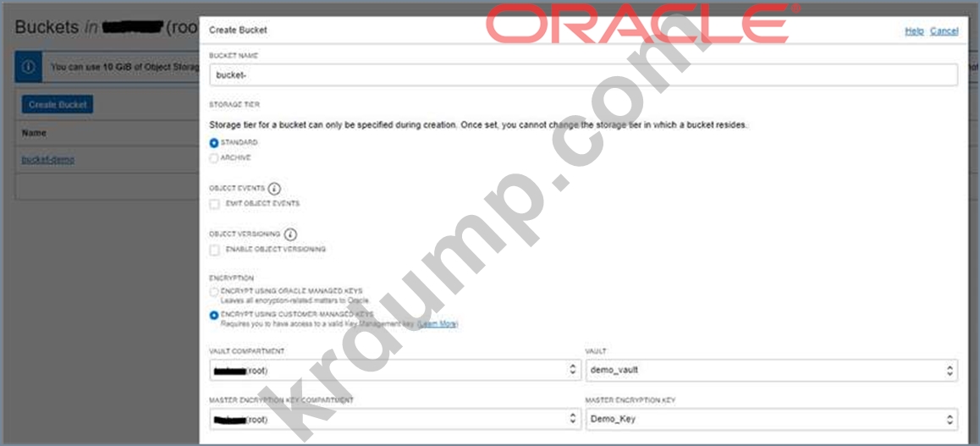Screen dimensions: 980x446
Task: Choose Encrypt Using Oracle Managed Keys
Action: click(214, 292)
